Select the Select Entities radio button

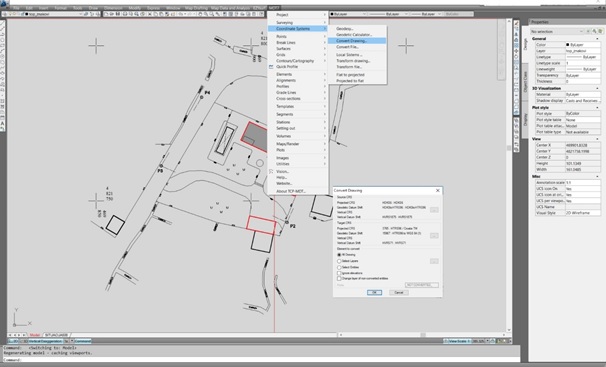339,267
